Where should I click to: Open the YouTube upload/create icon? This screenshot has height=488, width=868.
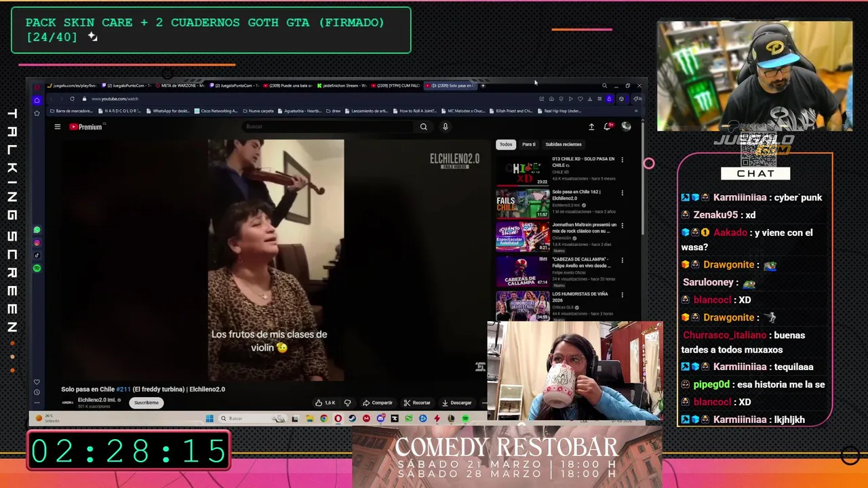pos(591,127)
